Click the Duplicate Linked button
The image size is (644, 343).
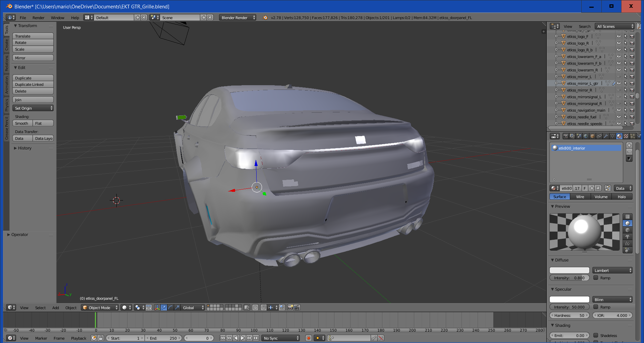[x=33, y=84]
